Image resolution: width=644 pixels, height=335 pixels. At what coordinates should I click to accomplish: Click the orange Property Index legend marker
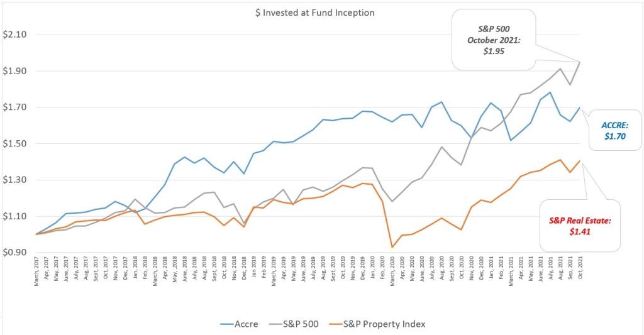[x=333, y=324]
